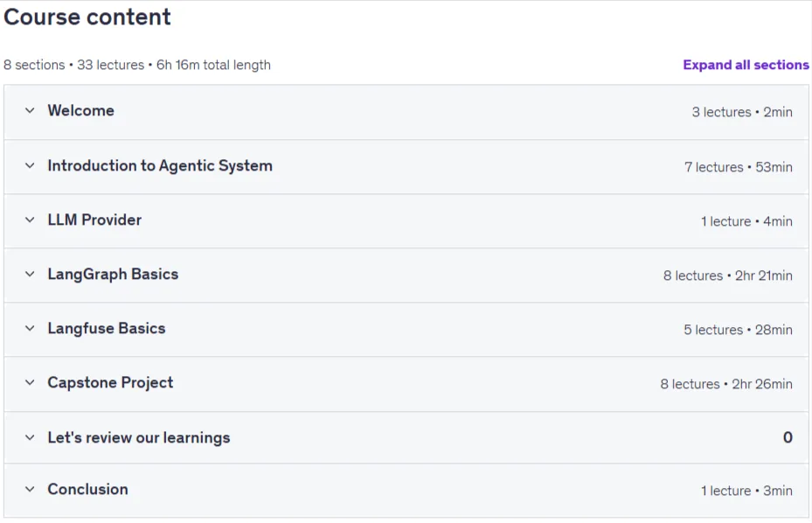The height and width of the screenshot is (523, 812).
Task: Expand the Conclusion section chevron
Action: pyautogui.click(x=30, y=489)
